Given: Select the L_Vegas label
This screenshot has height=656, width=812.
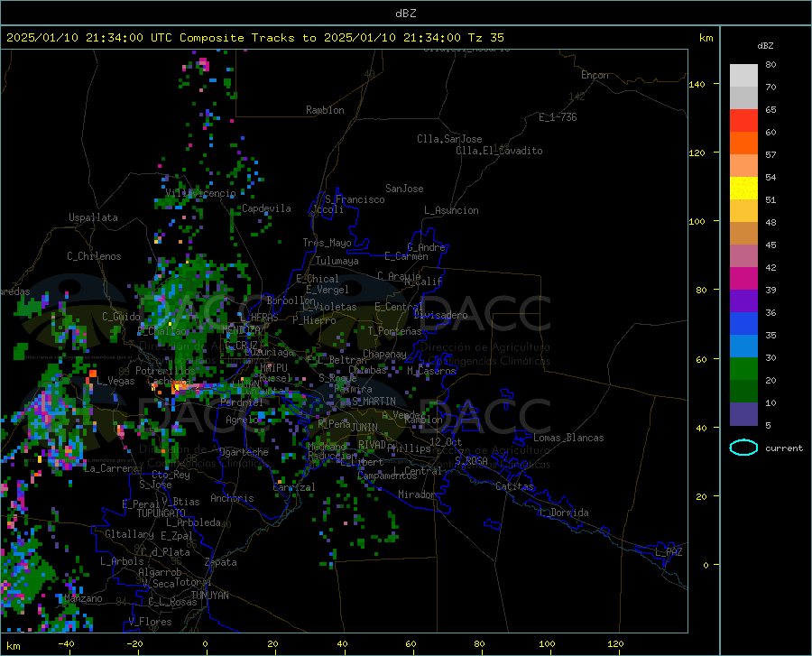Looking at the screenshot, I should click(x=115, y=382).
